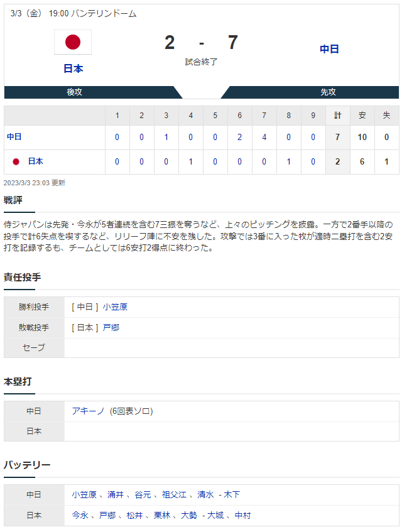Screen dimensions: 402x532
Task: Click 中日 3rd inning score 1
Action: [x=166, y=138]
